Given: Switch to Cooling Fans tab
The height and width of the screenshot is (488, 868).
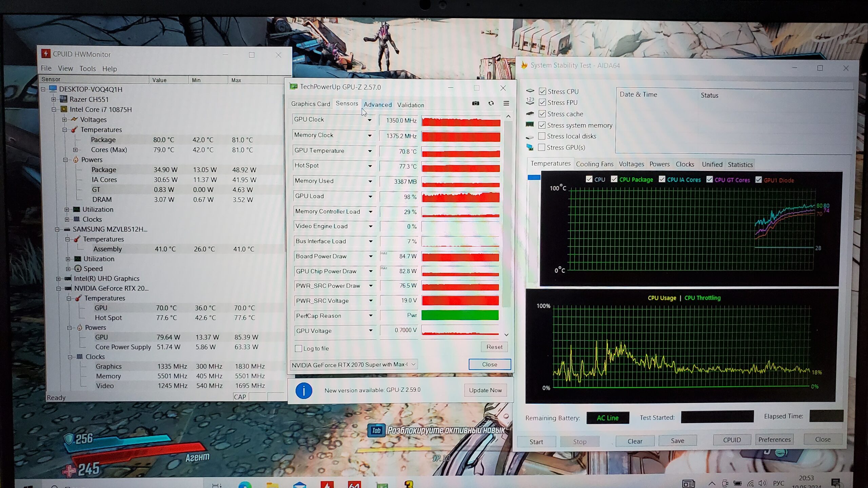Looking at the screenshot, I should (594, 164).
